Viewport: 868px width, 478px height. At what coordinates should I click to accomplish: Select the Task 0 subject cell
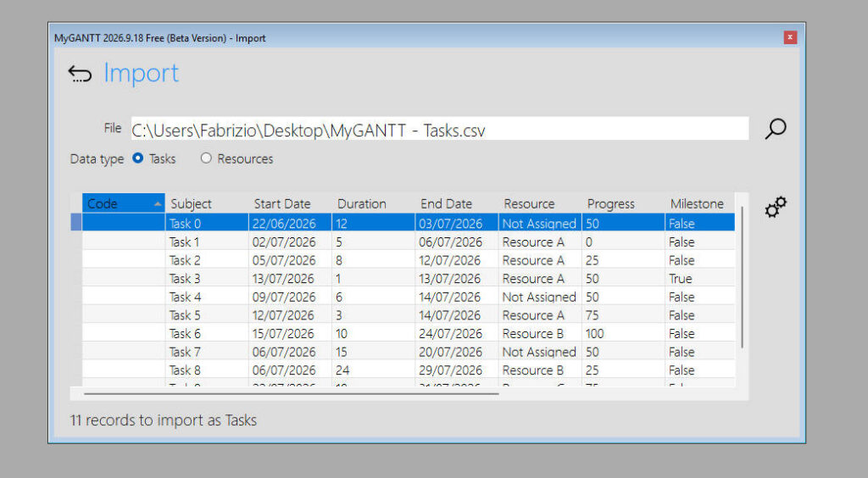point(207,223)
